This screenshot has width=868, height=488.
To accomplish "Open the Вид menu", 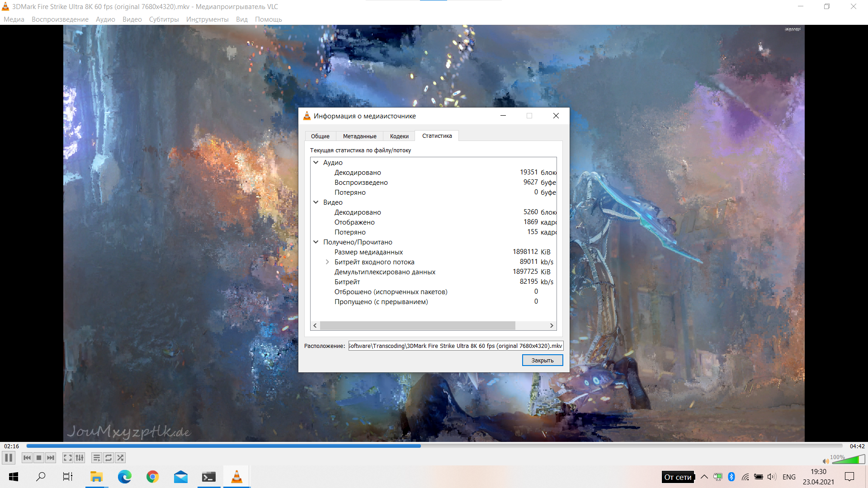I will pos(242,19).
